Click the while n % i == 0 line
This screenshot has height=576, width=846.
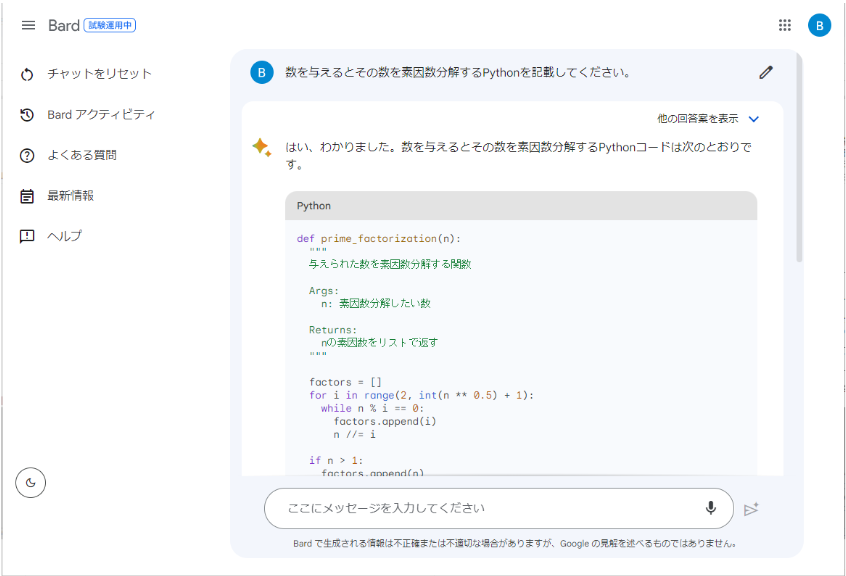(x=372, y=408)
